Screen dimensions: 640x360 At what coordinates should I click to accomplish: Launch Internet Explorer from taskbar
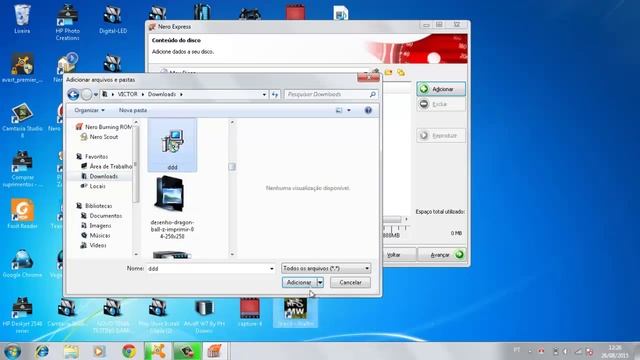(42, 351)
